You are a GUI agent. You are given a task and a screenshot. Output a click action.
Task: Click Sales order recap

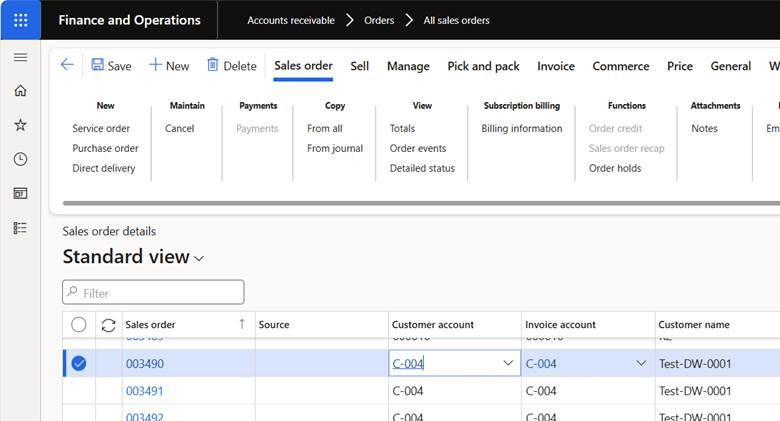point(627,148)
